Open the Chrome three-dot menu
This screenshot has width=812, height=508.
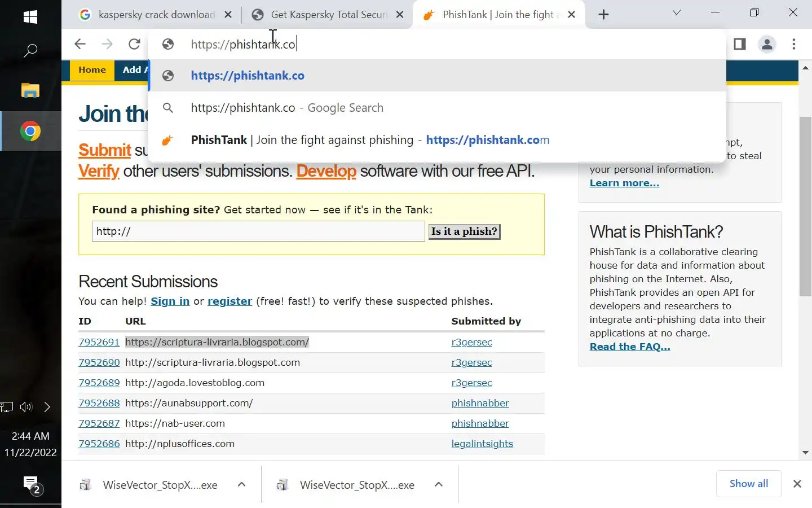tap(794, 44)
